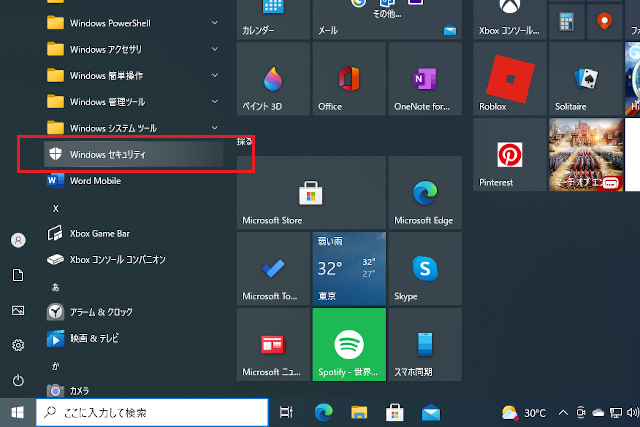Open カメラ app from list
Screen dimensions: 640x427
[133, 391]
